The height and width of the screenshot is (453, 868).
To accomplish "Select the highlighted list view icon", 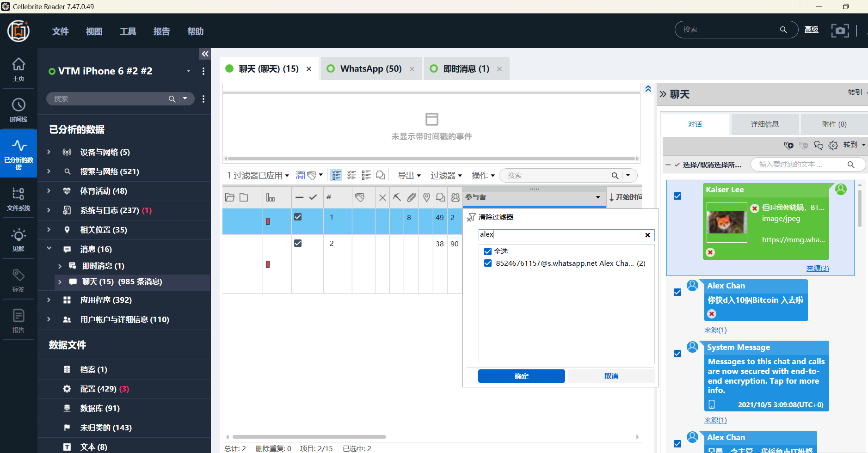I will click(x=336, y=175).
